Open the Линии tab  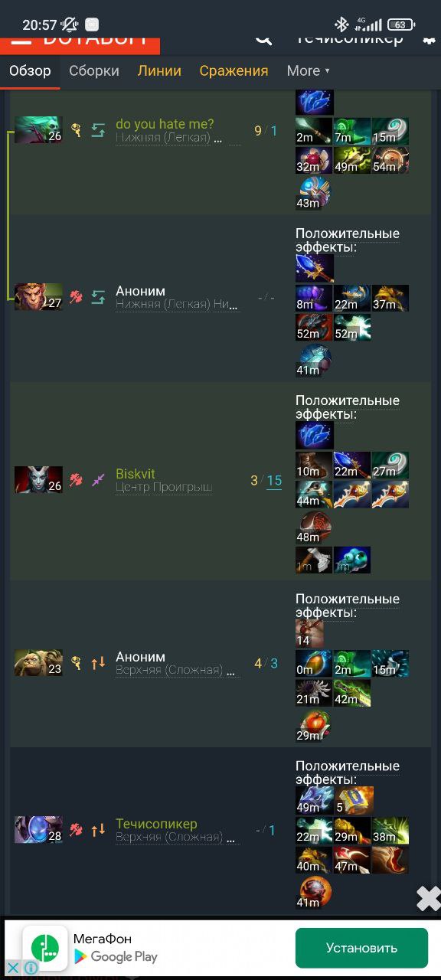(x=159, y=71)
